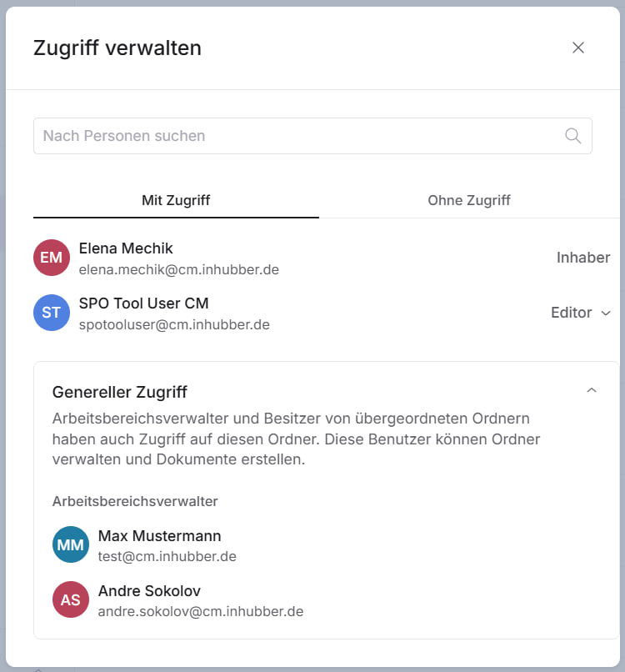This screenshot has height=672, width=625.
Task: Close the Zugriff verwalten dialog
Action: 578,48
